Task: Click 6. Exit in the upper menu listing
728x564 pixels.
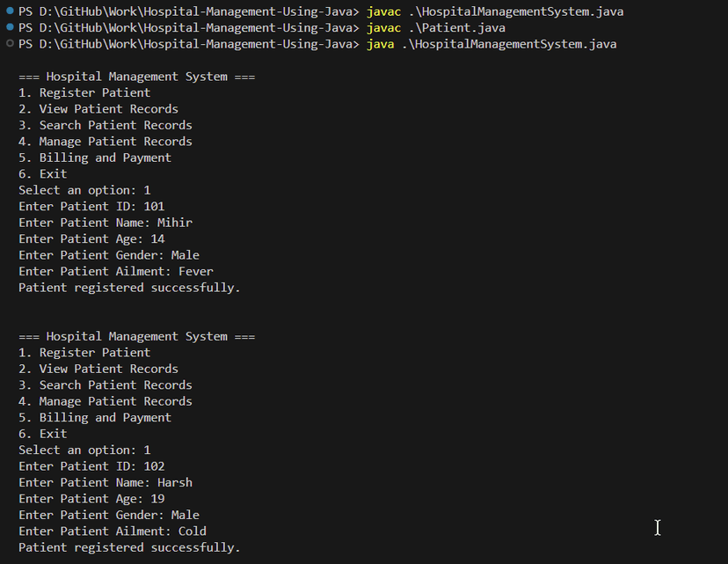Action: click(x=43, y=174)
